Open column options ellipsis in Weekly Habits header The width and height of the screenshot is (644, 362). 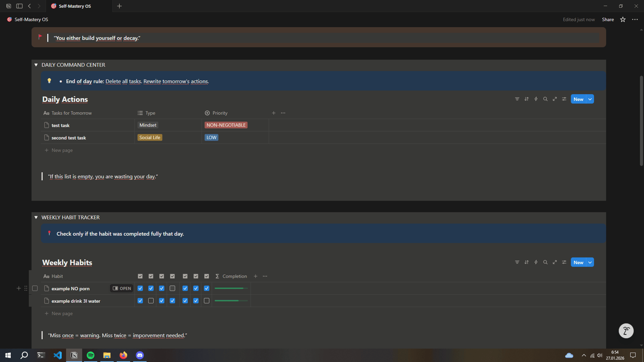pyautogui.click(x=265, y=276)
